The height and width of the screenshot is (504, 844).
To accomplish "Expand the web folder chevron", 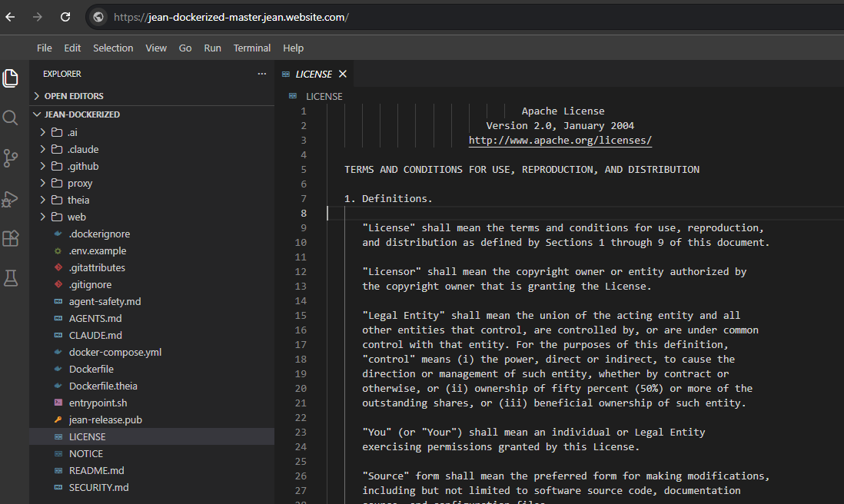I will (42, 217).
